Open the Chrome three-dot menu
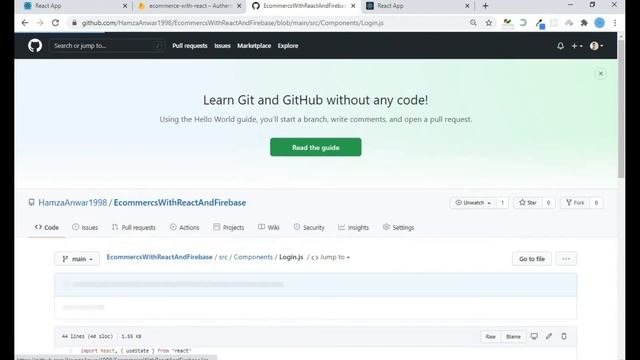This screenshot has width=640, height=360. 615,23
